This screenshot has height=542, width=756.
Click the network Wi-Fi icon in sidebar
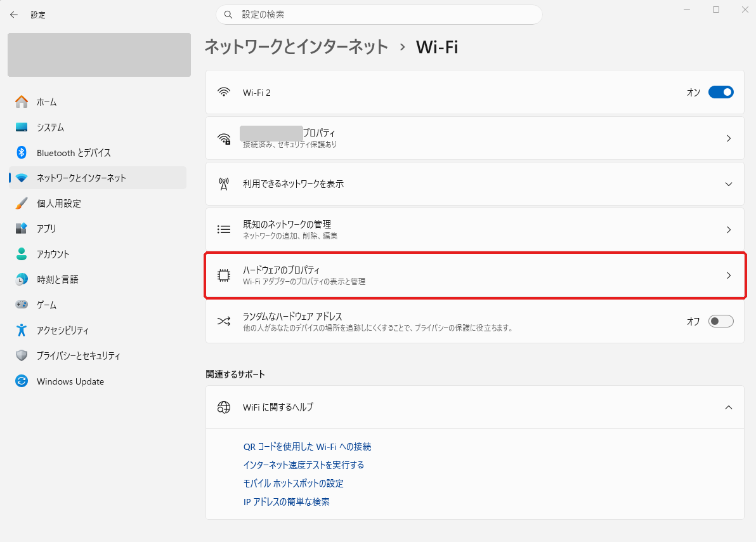tap(21, 178)
